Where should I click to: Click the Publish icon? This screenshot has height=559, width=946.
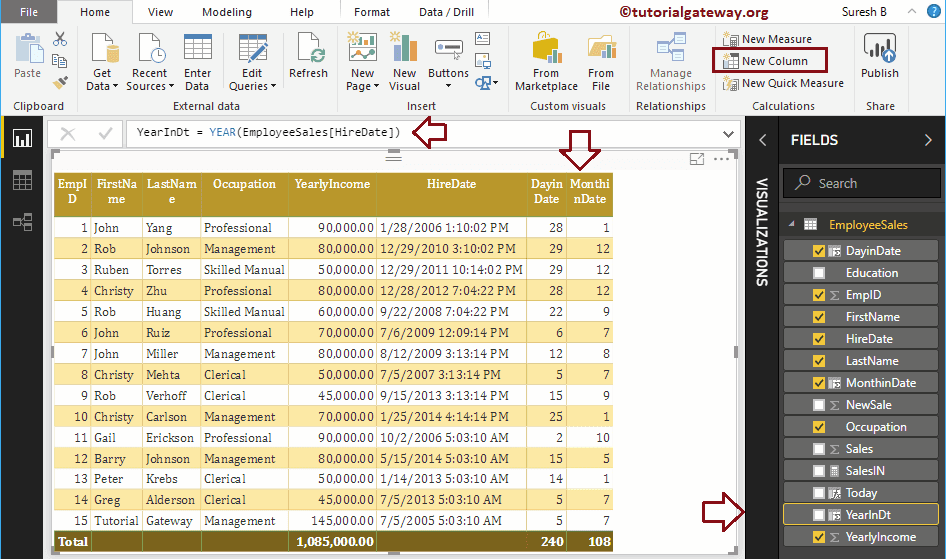[880, 59]
